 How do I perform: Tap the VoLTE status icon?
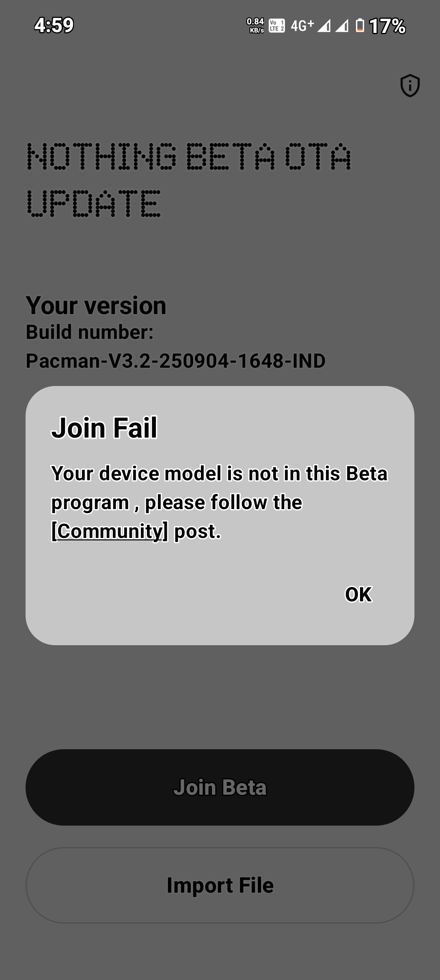tap(277, 26)
